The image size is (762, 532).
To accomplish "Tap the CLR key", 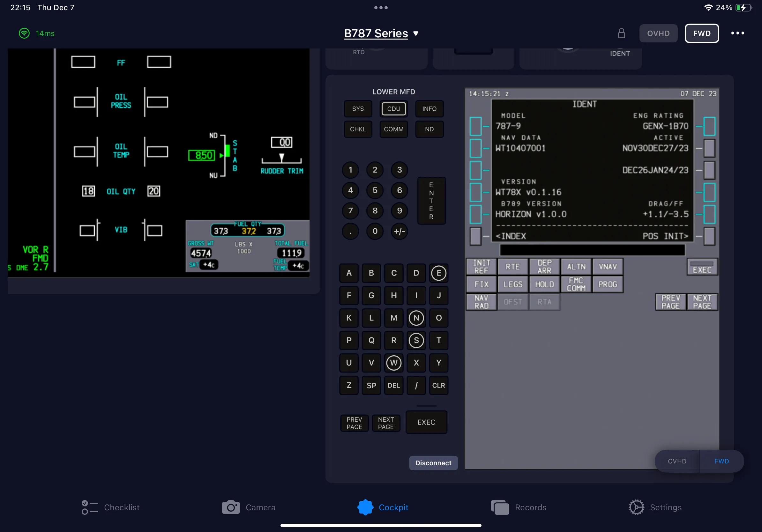I will (x=438, y=385).
